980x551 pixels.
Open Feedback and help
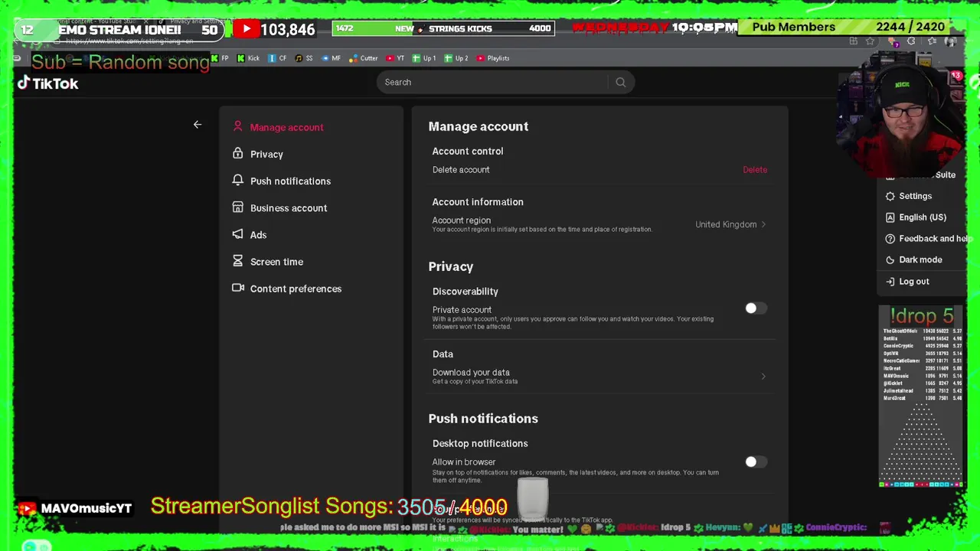[927, 239]
